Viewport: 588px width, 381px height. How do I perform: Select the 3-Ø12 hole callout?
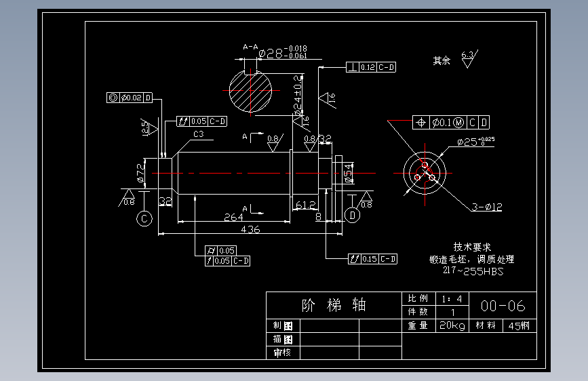click(x=487, y=207)
